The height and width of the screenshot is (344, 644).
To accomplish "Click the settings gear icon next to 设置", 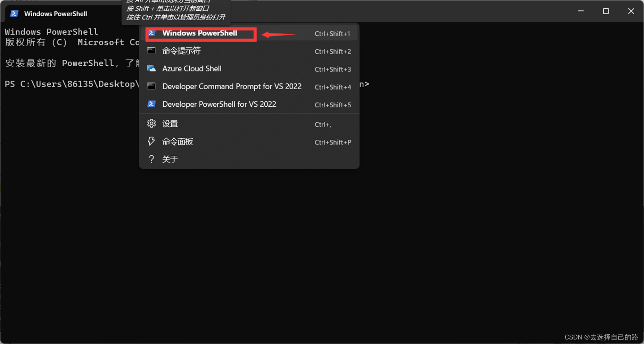I will click(152, 123).
